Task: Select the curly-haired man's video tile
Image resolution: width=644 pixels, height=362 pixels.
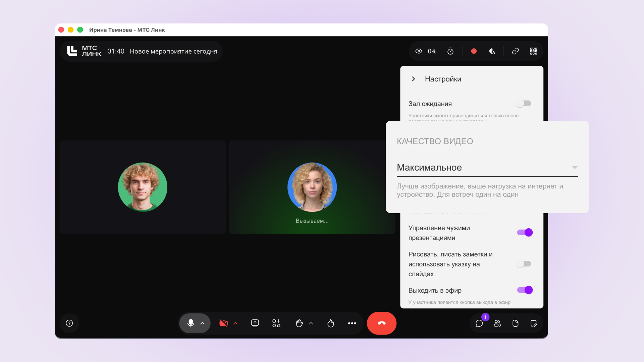Action: coord(143,187)
